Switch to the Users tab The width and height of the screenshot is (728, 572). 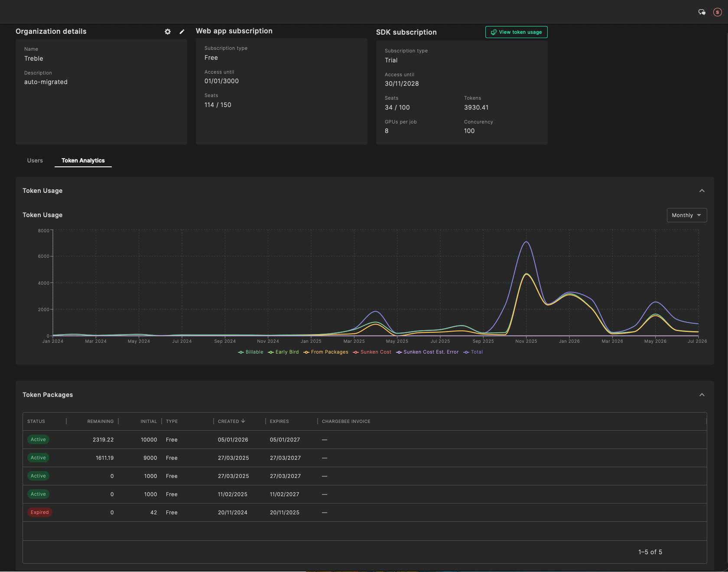pos(35,160)
